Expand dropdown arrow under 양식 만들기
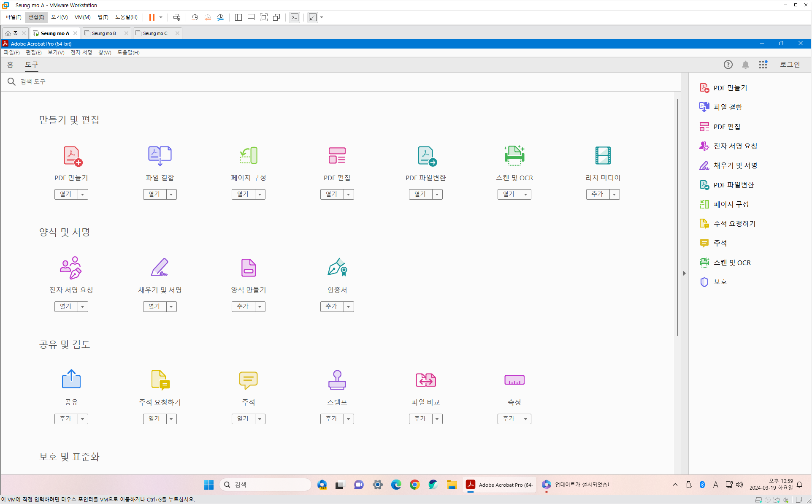The image size is (812, 504). (260, 307)
